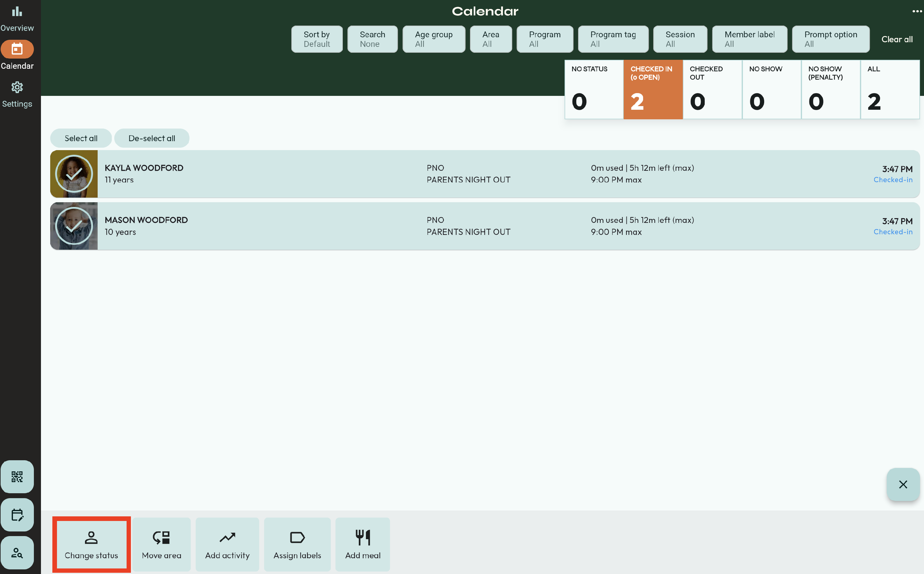Image resolution: width=924 pixels, height=574 pixels.
Task: Deselect Mason Woodford's photo checkmark
Action: pyautogui.click(x=74, y=226)
